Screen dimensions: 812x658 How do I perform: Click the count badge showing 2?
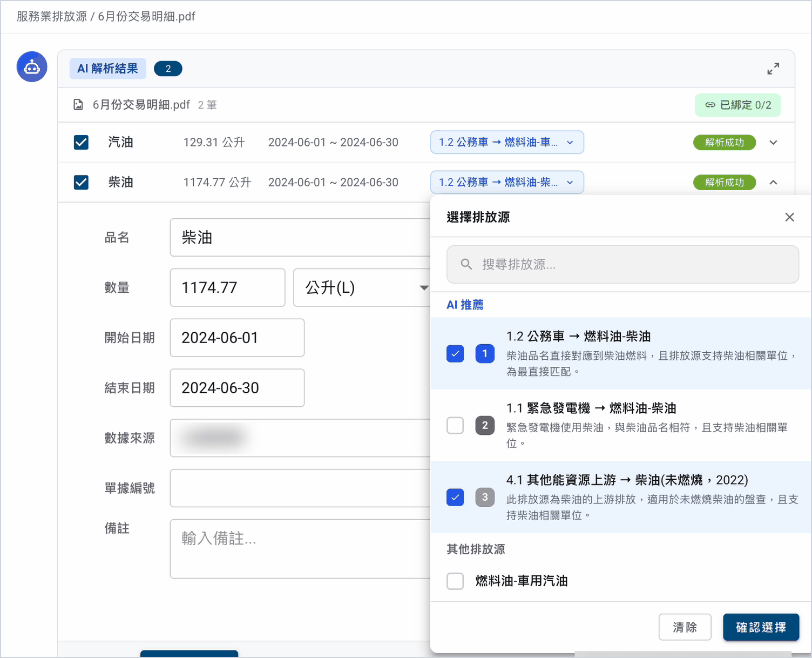[168, 69]
